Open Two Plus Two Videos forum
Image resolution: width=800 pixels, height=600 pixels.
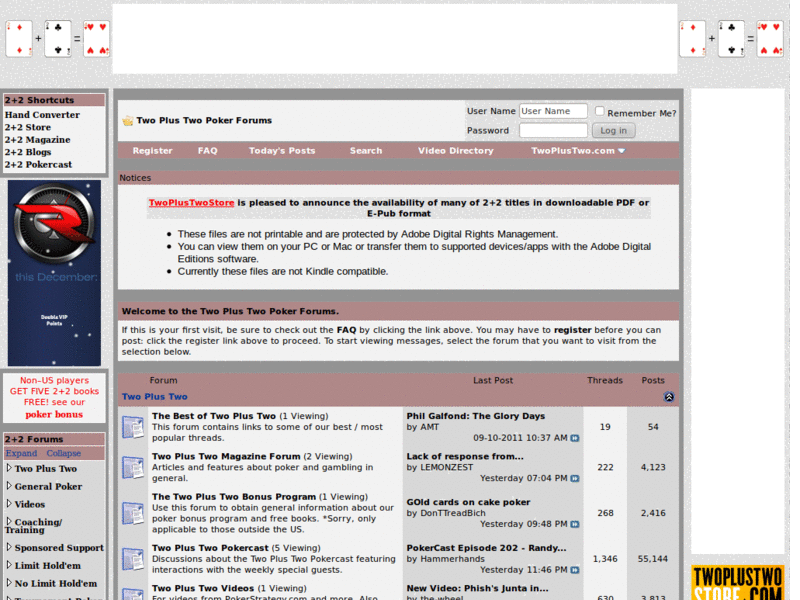[x=203, y=588]
